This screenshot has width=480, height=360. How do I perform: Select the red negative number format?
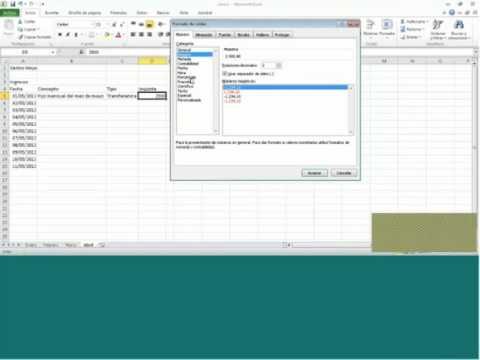coord(232,92)
